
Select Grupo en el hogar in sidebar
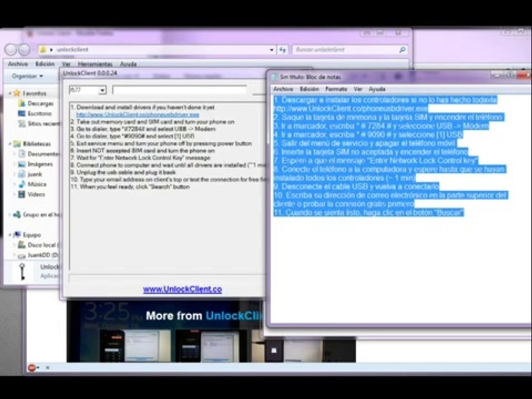pos(42,215)
